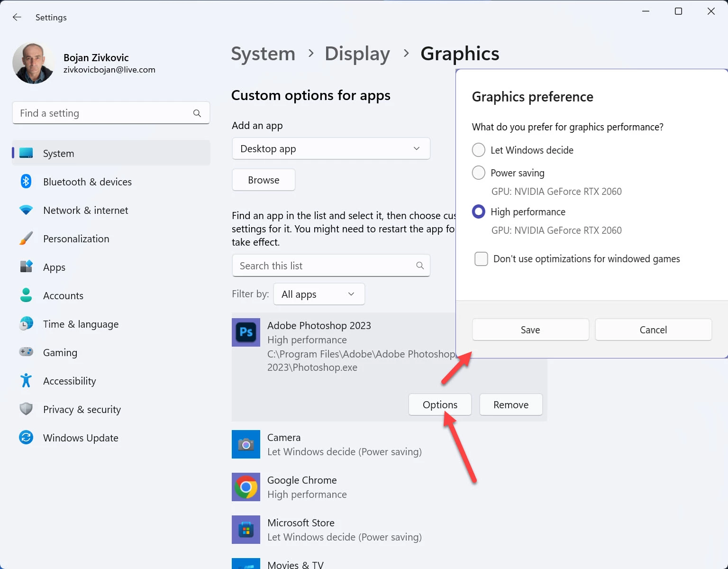728x569 pixels.
Task: Cancel the graphics preference dialog
Action: (x=653, y=330)
